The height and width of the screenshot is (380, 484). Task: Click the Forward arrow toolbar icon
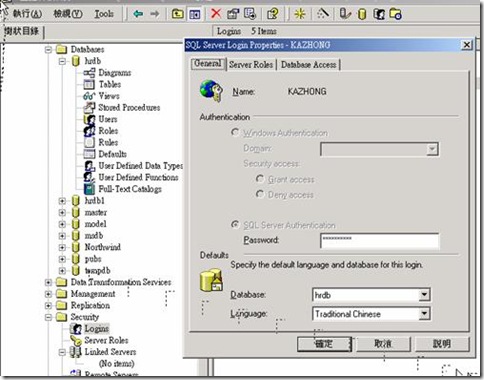[x=155, y=14]
